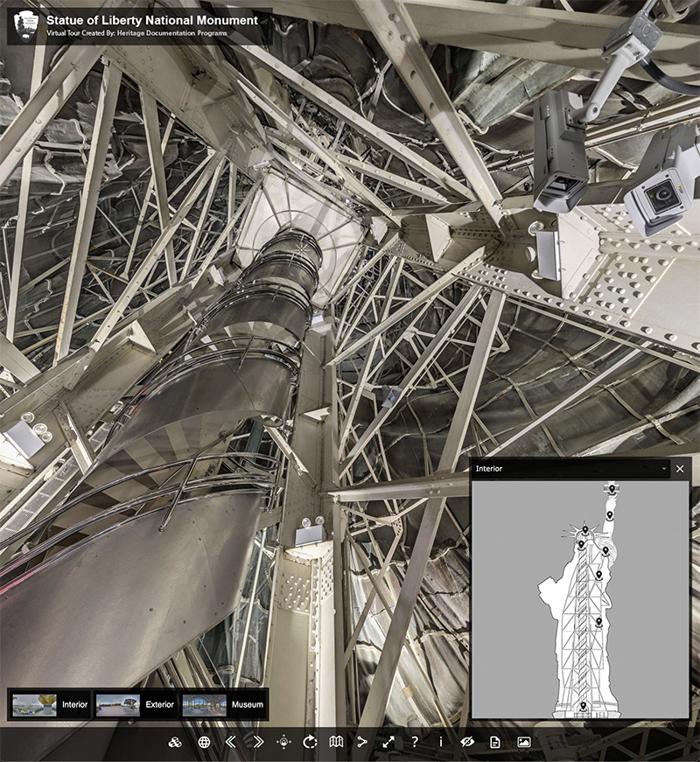Open the image gallery icon
700x762 pixels.
(x=523, y=742)
